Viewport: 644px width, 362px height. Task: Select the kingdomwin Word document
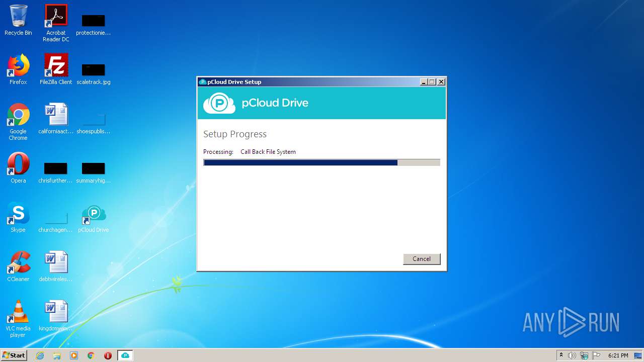click(x=56, y=316)
